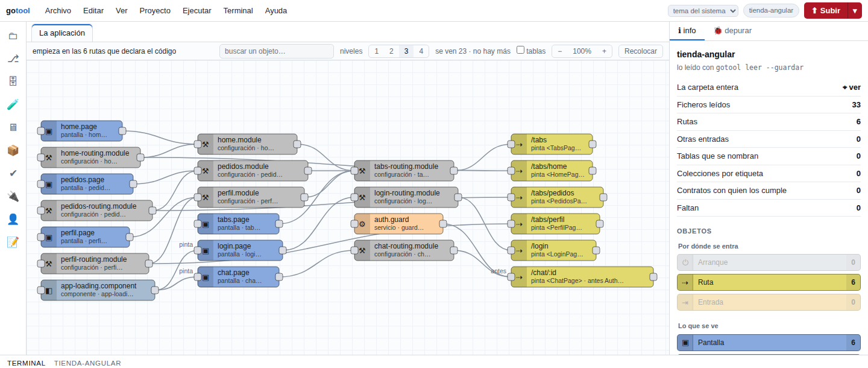868x368 pixels.
Task: Click the Subir upload button
Action: 826,10
